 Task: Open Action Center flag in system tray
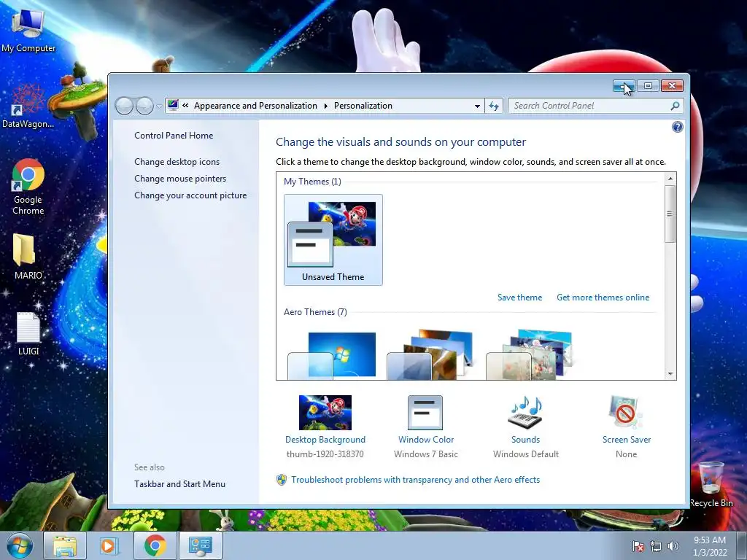638,546
